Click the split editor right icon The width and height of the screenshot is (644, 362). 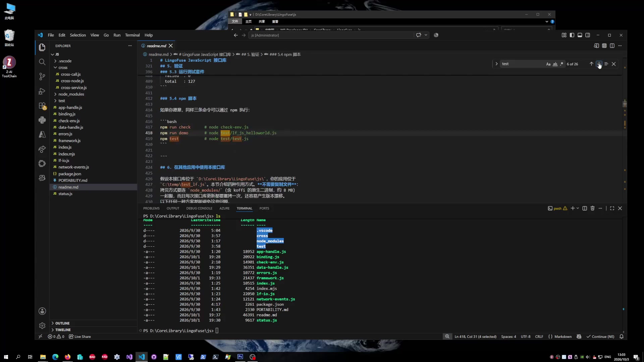(612, 46)
